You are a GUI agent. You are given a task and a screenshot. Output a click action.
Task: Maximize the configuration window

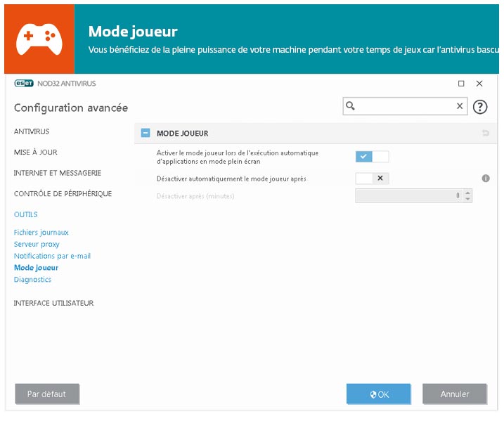pyautogui.click(x=461, y=84)
